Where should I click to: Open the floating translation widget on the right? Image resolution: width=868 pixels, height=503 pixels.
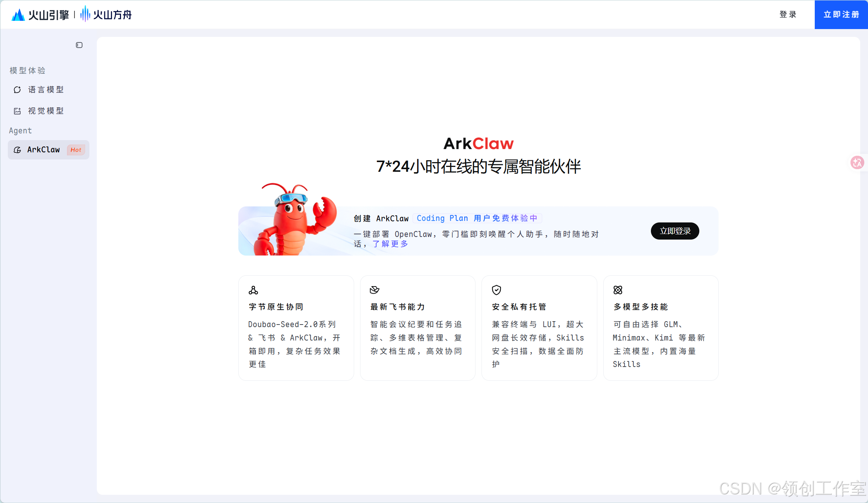tap(857, 162)
